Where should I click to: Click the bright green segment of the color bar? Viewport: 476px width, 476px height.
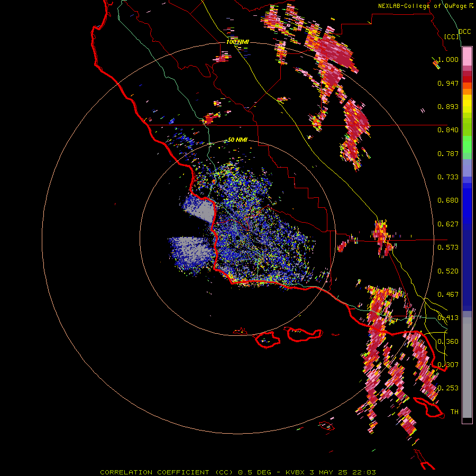(x=467, y=144)
